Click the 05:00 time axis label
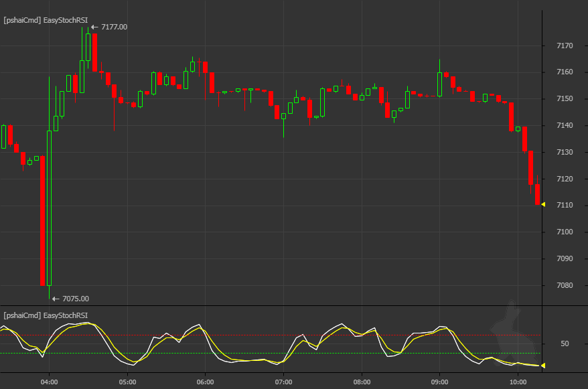Viewport: 588px width, 389px height. [127, 382]
